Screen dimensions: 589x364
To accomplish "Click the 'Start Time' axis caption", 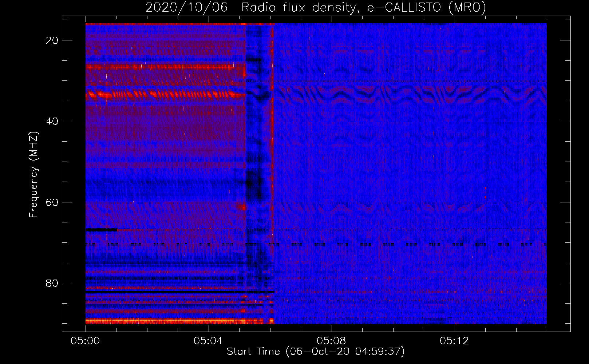I will pos(316,351).
